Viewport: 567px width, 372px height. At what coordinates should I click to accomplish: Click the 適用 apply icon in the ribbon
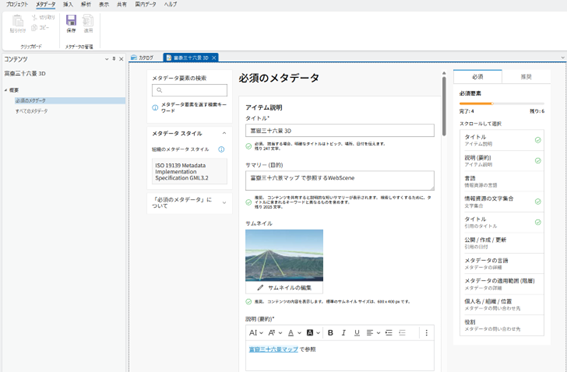(88, 20)
